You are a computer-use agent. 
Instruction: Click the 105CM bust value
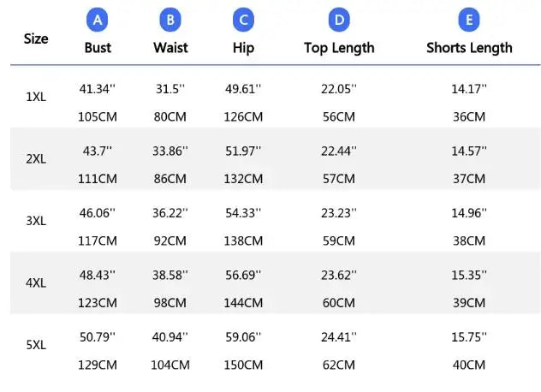pyautogui.click(x=98, y=116)
